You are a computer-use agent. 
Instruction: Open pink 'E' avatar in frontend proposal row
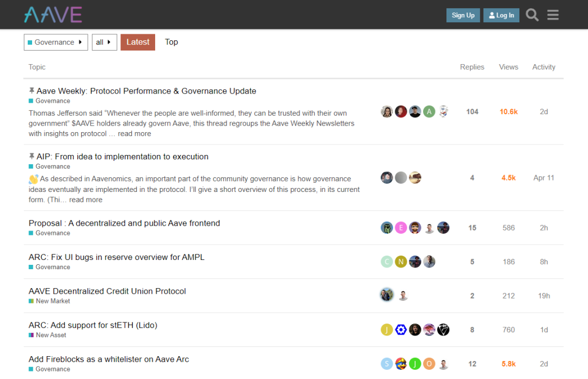click(x=401, y=228)
